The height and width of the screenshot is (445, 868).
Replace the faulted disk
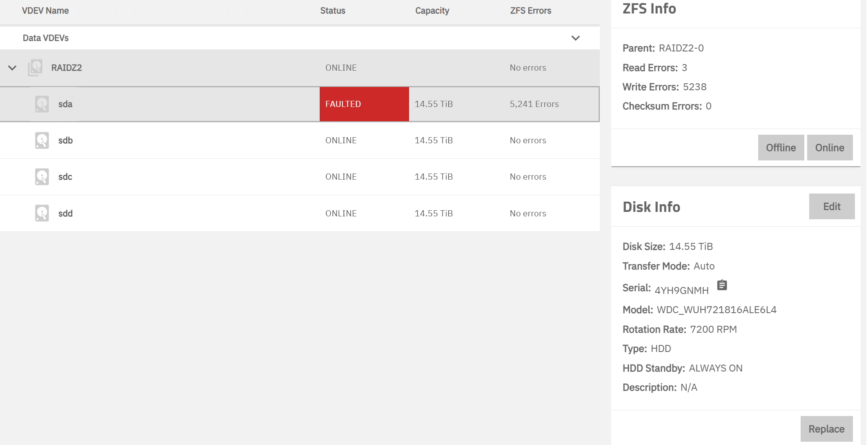826,429
